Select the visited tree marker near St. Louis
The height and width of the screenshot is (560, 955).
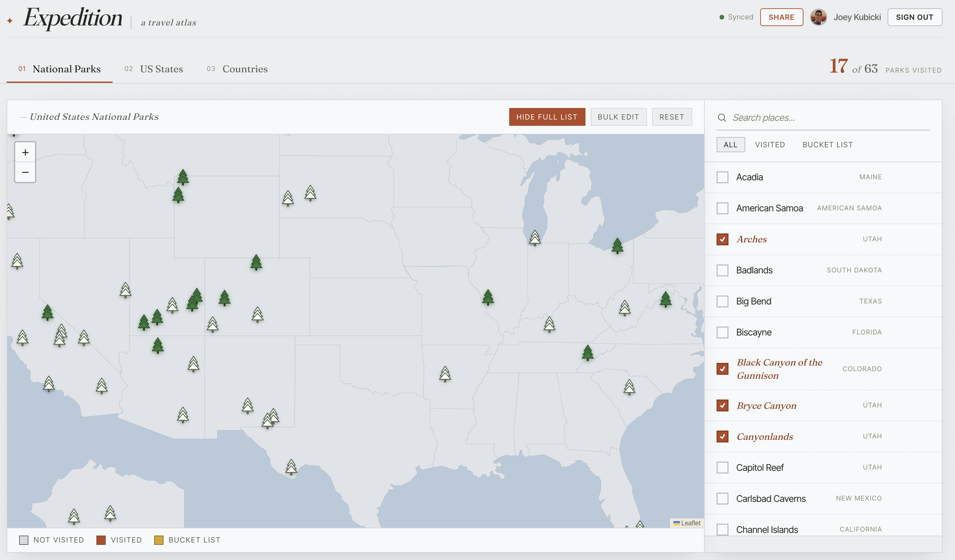[x=488, y=297]
